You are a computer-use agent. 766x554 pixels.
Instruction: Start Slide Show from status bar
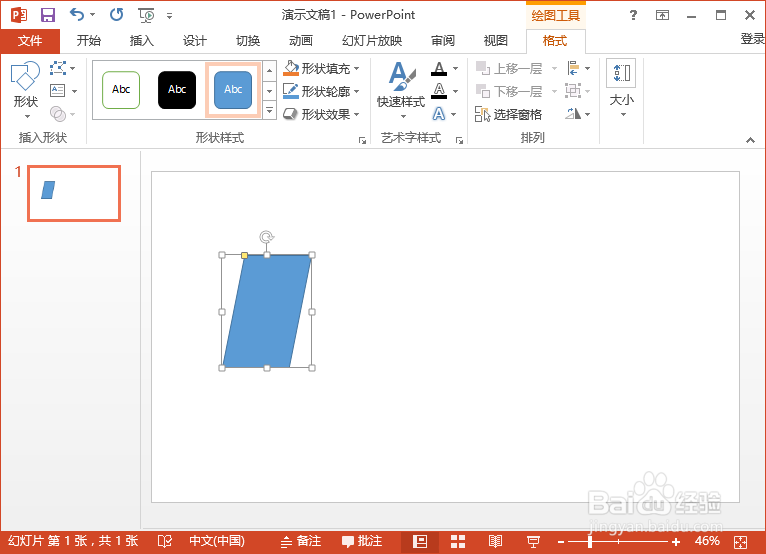click(x=533, y=541)
